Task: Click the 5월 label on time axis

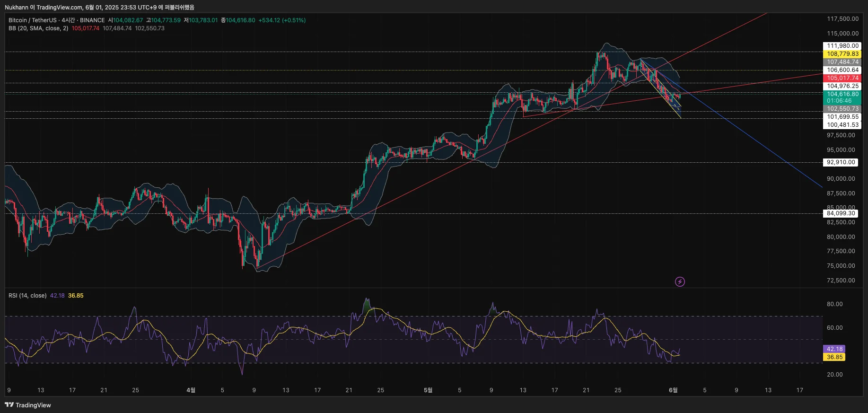Action: point(428,390)
